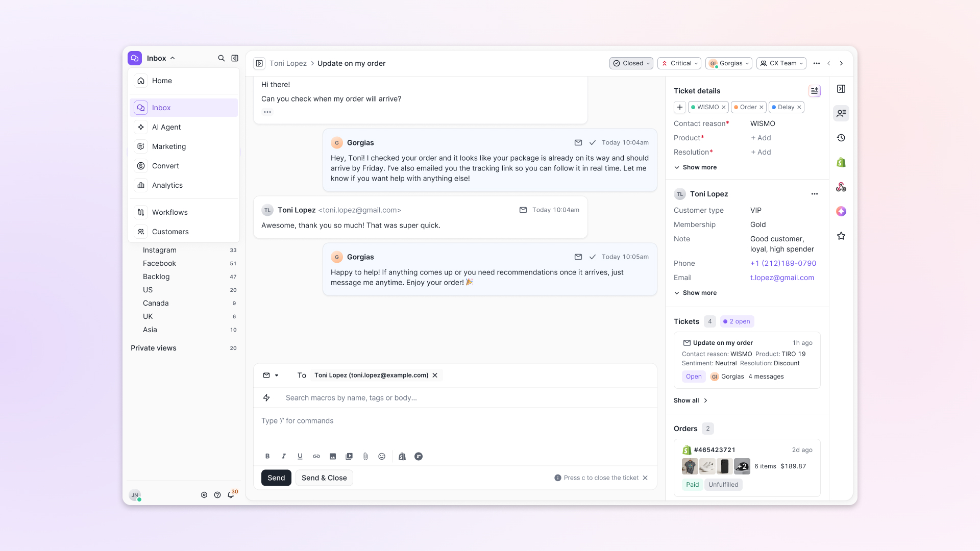Remove the Delay tag
Screen dimensions: 980x551
(x=799, y=107)
